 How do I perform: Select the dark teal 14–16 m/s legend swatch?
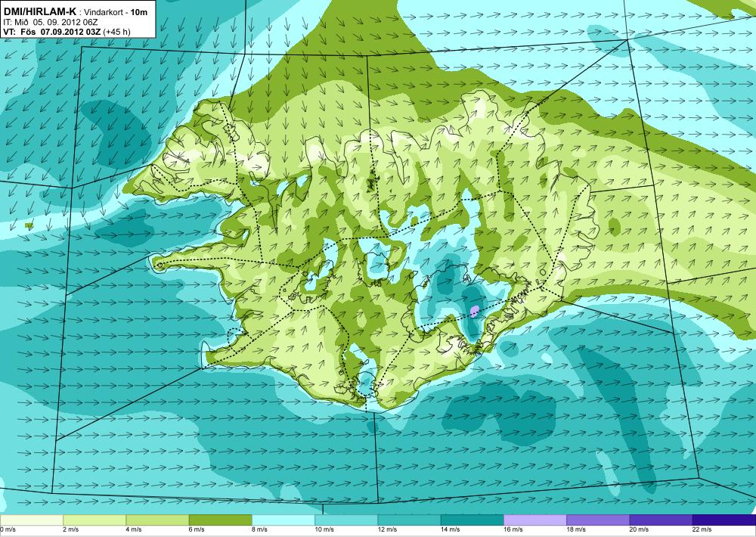472,520
